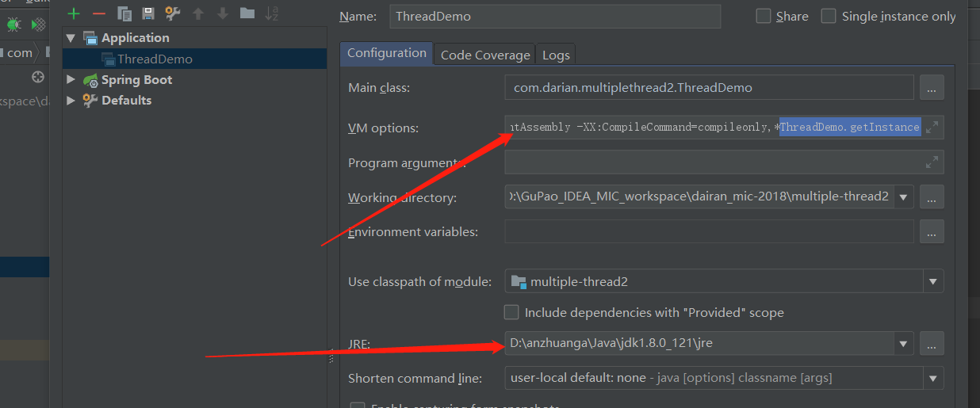
Task: Click the Environment variables ellipsis button
Action: 932,232
